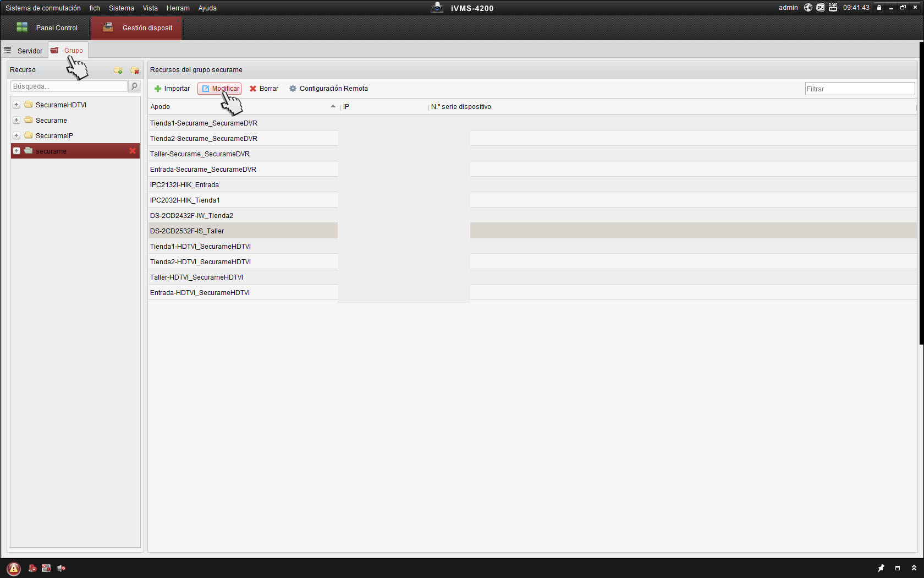
Task: Open Configuración Remota
Action: coord(328,89)
